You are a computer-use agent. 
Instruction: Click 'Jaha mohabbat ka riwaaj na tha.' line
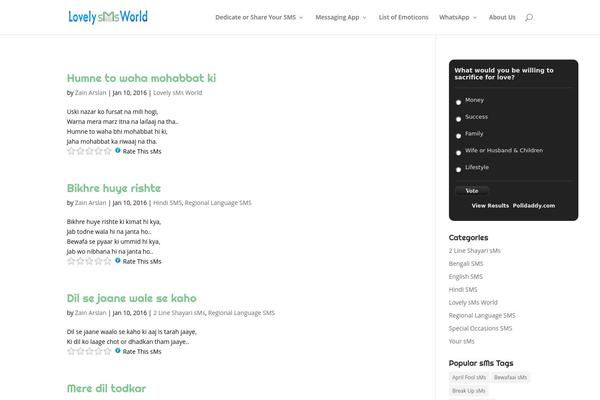(x=112, y=142)
